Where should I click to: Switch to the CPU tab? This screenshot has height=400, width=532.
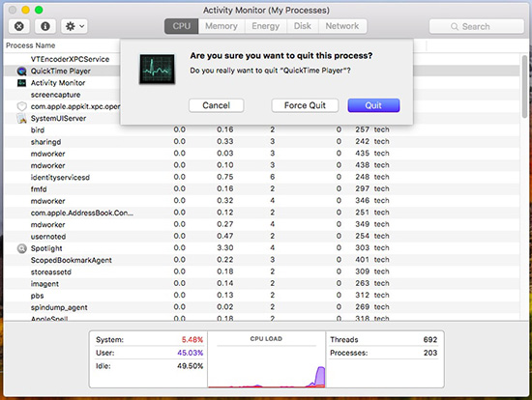[x=182, y=26]
